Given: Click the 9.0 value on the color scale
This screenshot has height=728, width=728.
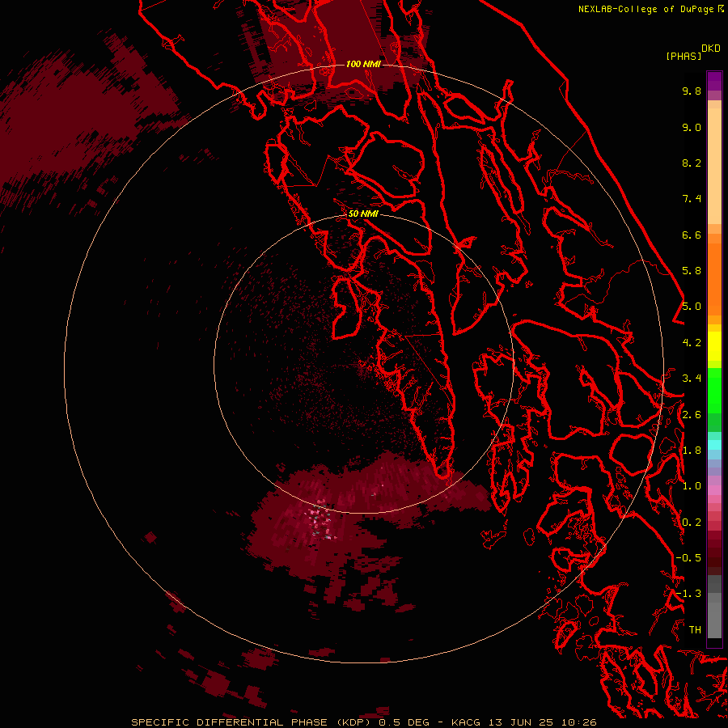Looking at the screenshot, I should tap(692, 127).
